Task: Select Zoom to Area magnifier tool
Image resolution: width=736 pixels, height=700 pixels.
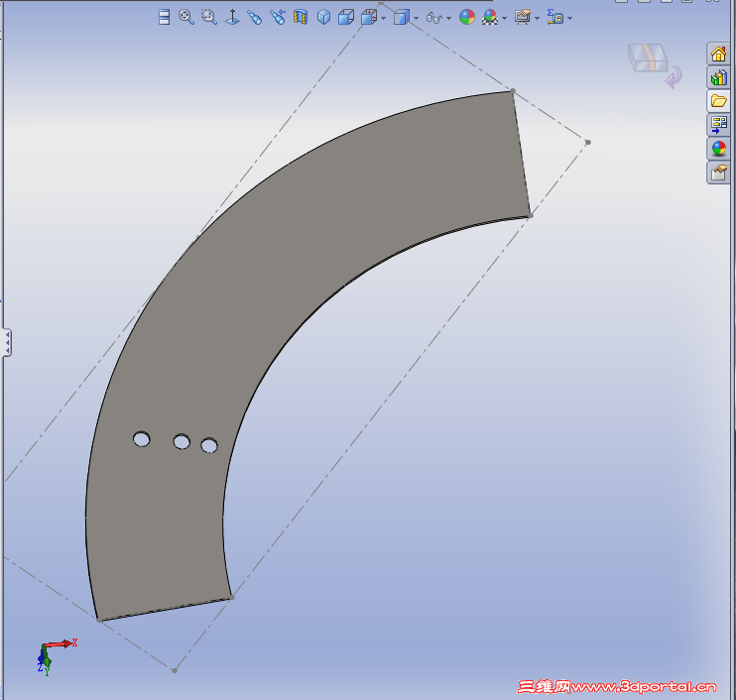Action: point(209,18)
